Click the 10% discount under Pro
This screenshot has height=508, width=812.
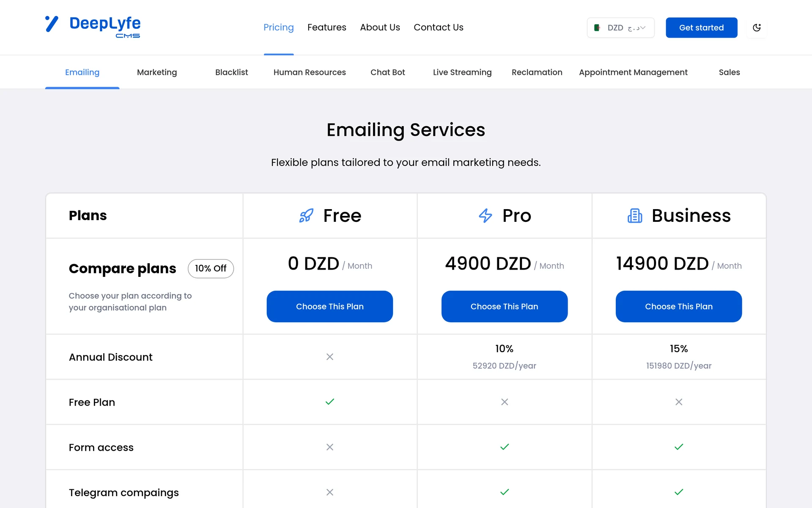pos(504,349)
